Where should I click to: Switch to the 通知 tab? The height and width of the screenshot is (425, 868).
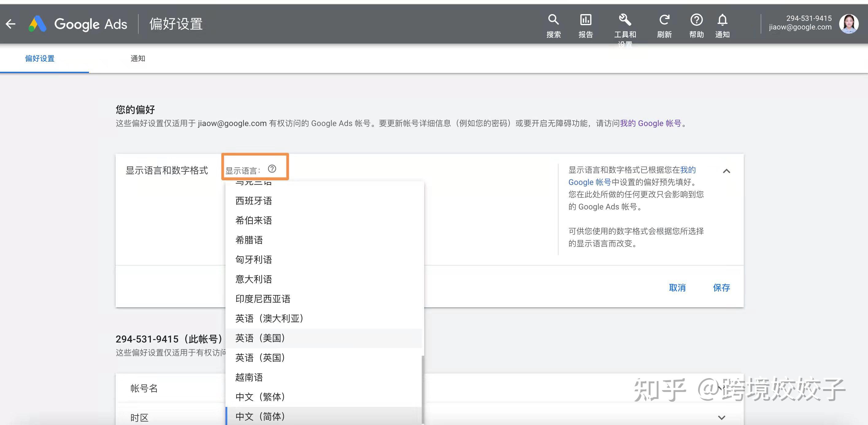[138, 59]
